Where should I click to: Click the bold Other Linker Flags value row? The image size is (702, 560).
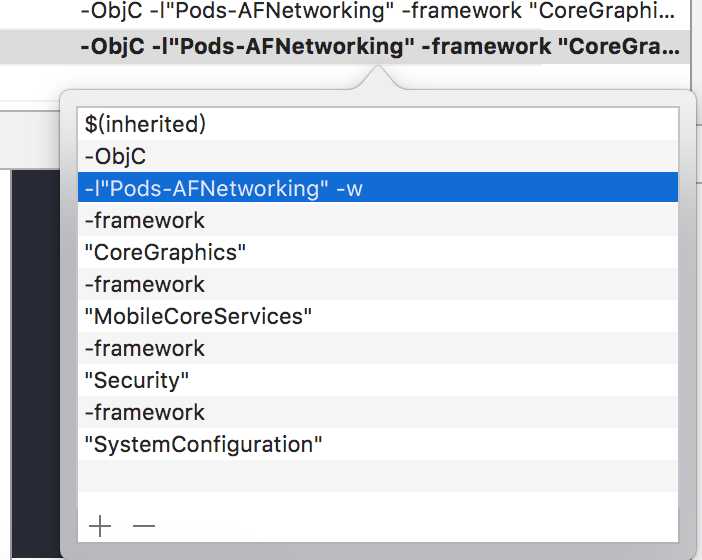click(345, 47)
